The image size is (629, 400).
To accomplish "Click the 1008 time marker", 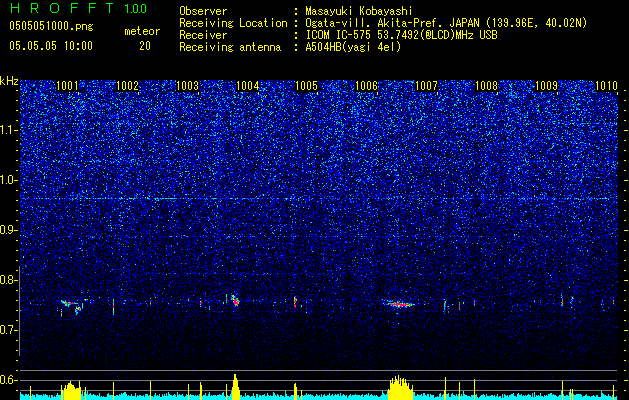I will 486,85.
